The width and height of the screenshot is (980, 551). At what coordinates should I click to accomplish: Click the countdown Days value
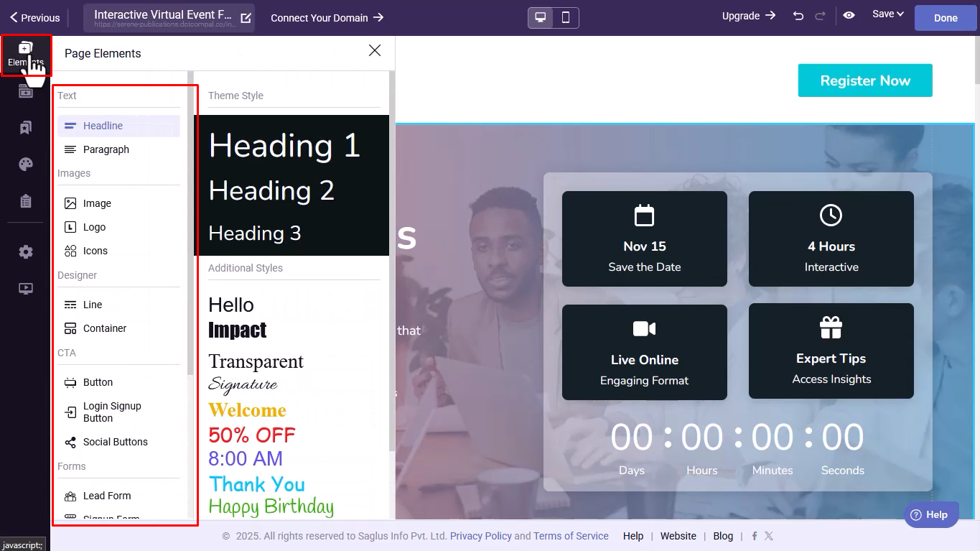tap(632, 437)
